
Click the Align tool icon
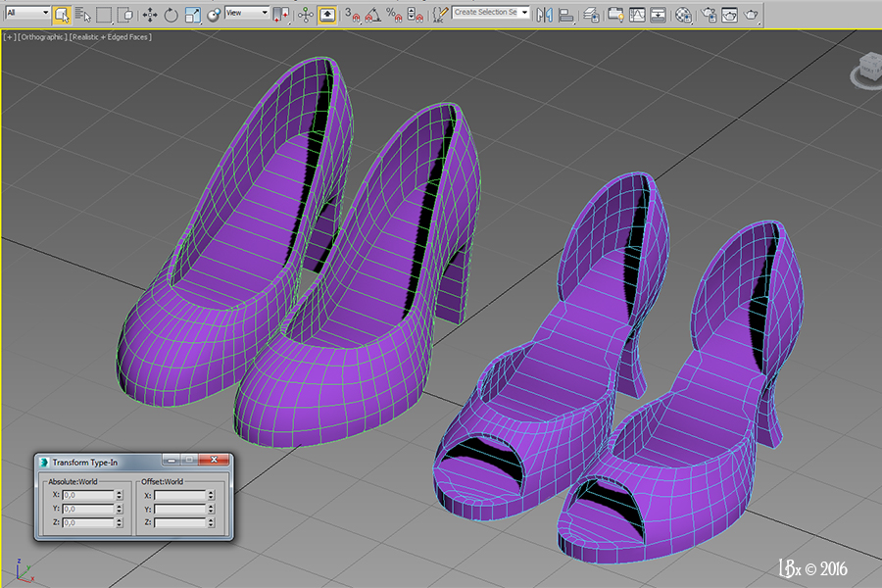[x=565, y=15]
